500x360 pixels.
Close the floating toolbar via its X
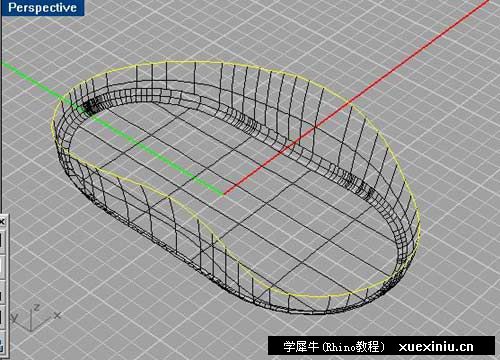2,221
